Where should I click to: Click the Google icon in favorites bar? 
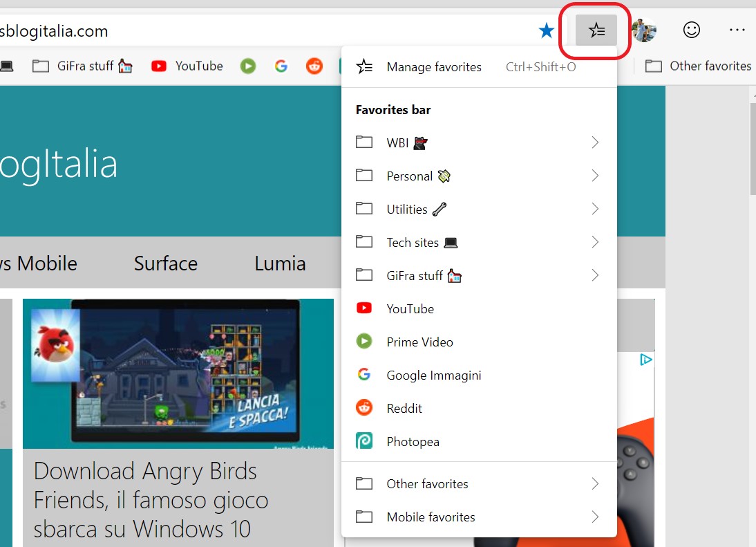click(x=281, y=66)
